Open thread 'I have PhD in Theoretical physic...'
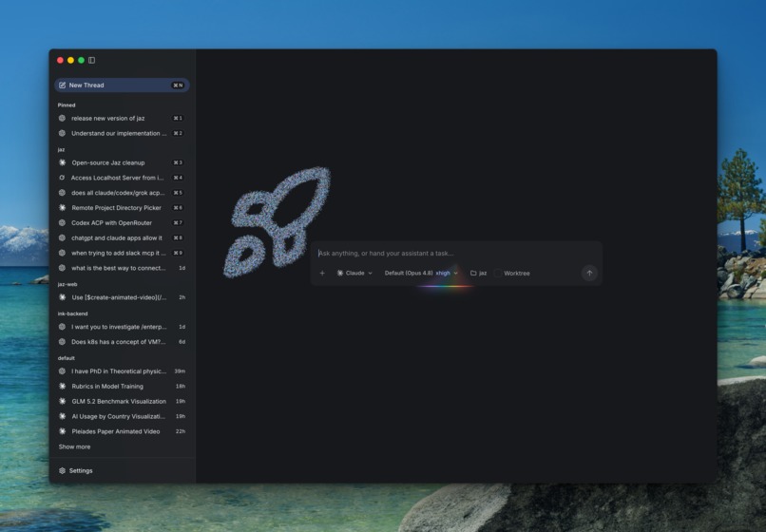 (123, 371)
